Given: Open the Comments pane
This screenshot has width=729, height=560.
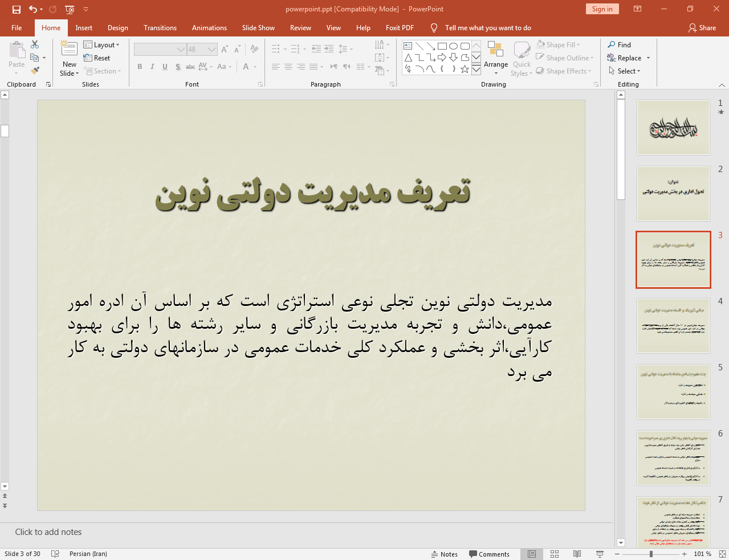Looking at the screenshot, I should [x=489, y=554].
